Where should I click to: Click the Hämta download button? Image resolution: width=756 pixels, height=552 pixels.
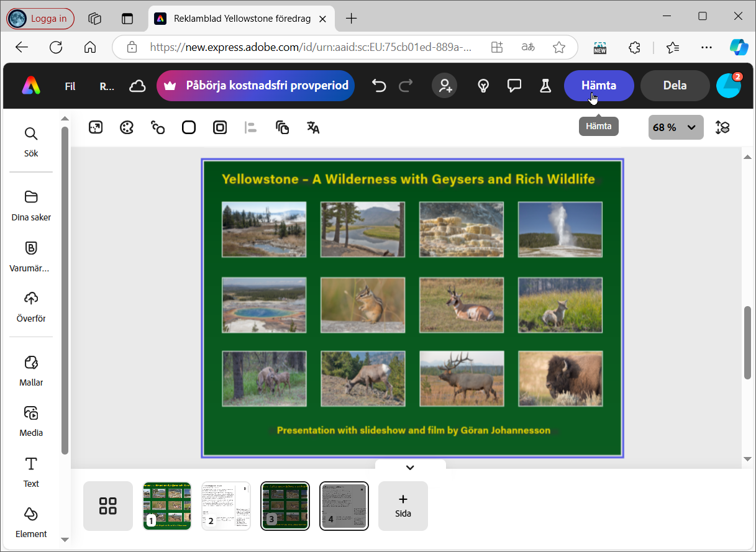click(599, 86)
